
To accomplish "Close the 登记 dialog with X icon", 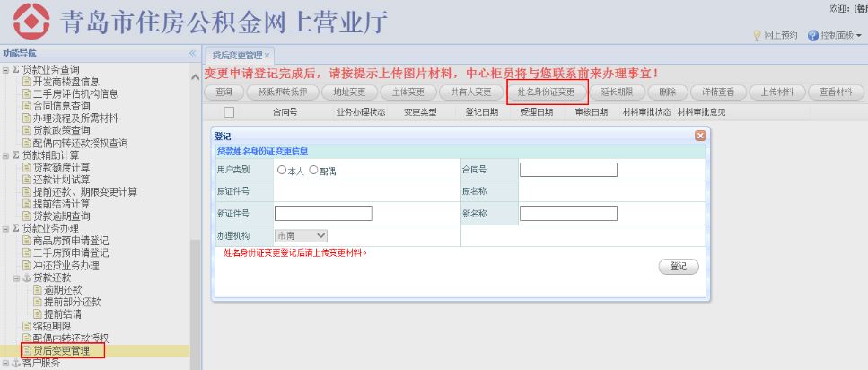I will (700, 136).
